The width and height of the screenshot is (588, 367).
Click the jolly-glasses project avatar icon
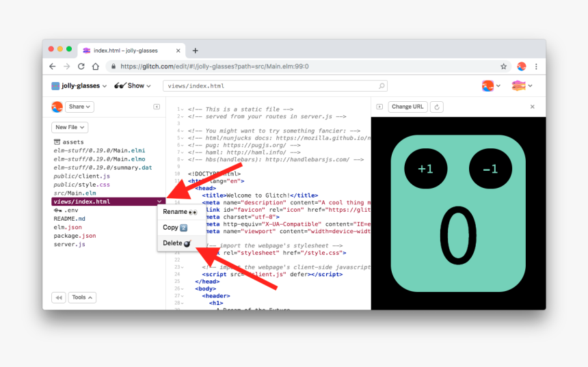pos(55,86)
